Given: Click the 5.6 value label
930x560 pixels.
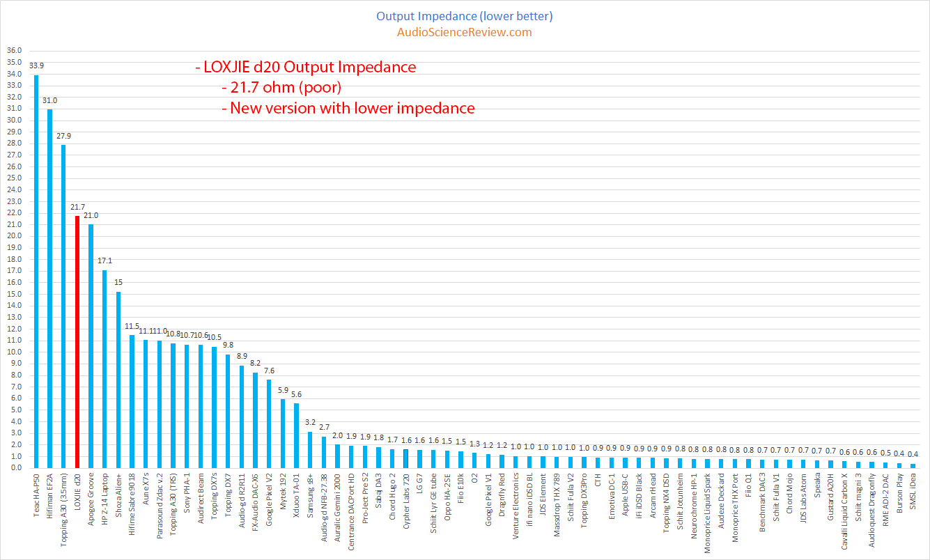Looking at the screenshot, I should (x=296, y=394).
